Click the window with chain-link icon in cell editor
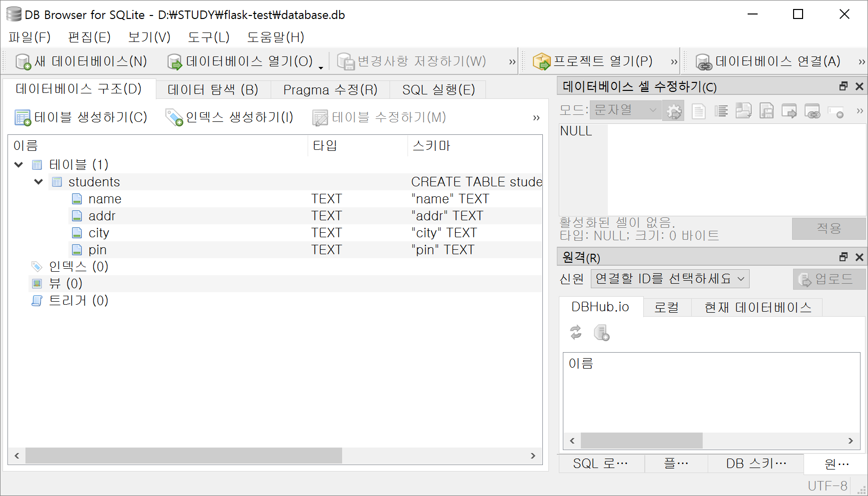The height and width of the screenshot is (496, 868). (x=813, y=111)
